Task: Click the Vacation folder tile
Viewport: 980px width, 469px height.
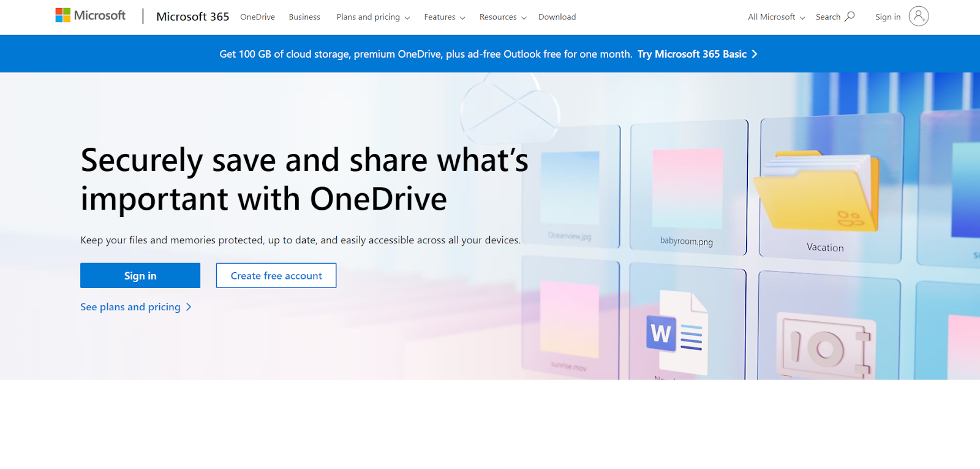Action: click(830, 187)
